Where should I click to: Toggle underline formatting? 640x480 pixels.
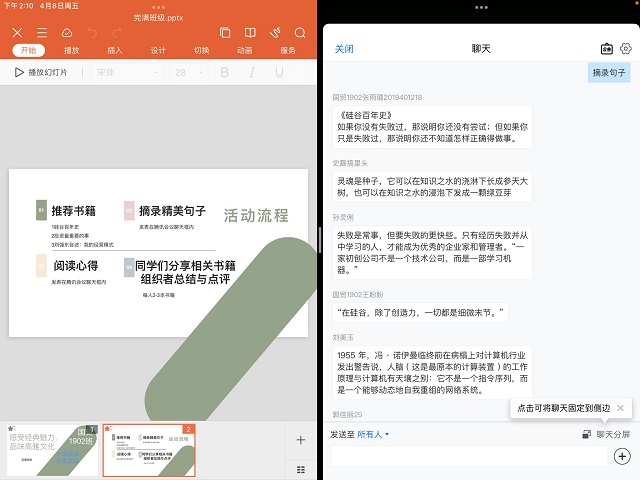coord(279,72)
